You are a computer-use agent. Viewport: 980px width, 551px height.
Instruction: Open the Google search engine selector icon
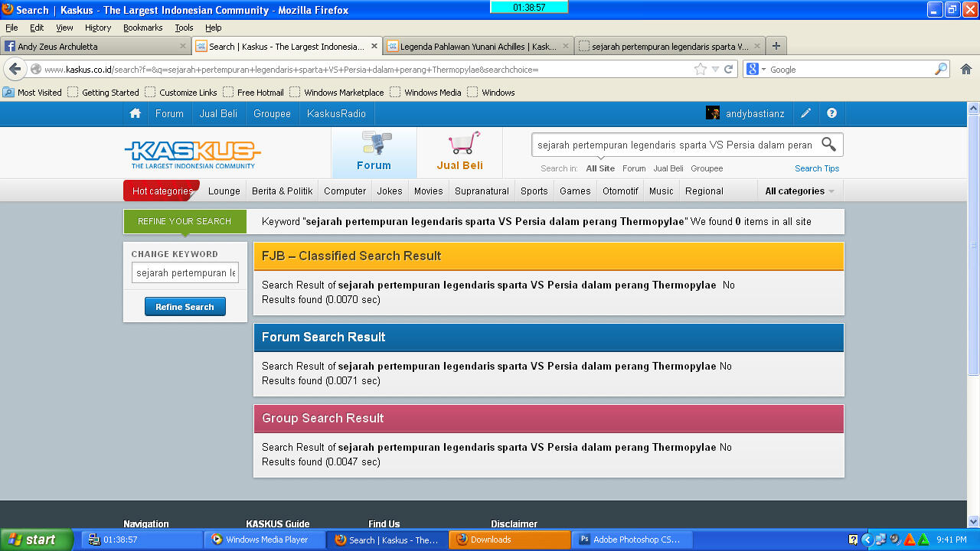pos(754,69)
